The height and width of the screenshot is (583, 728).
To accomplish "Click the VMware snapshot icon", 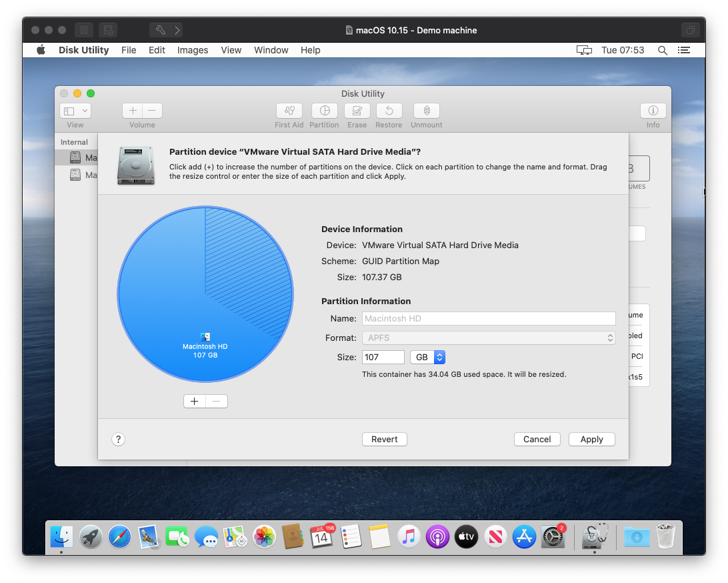I will pos(108,30).
